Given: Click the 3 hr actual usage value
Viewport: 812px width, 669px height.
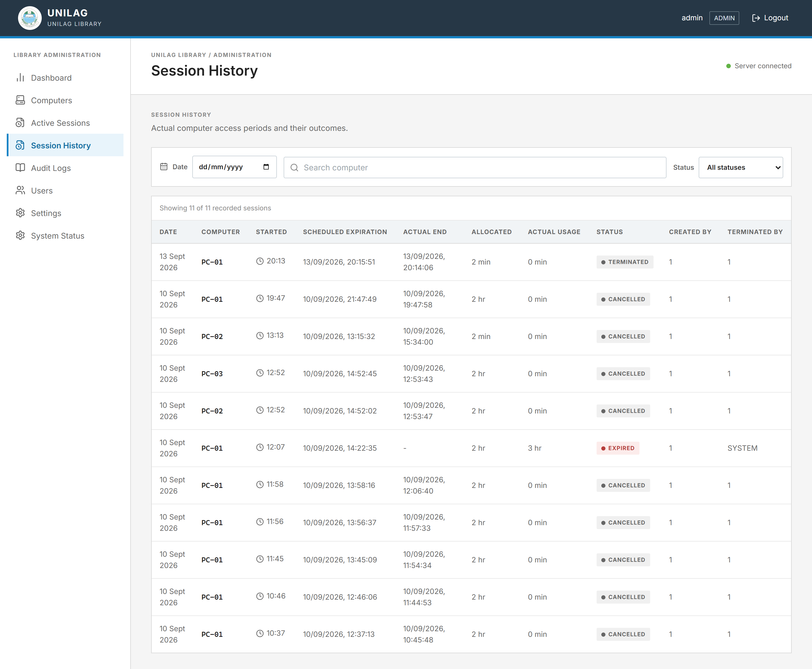Looking at the screenshot, I should 534,448.
